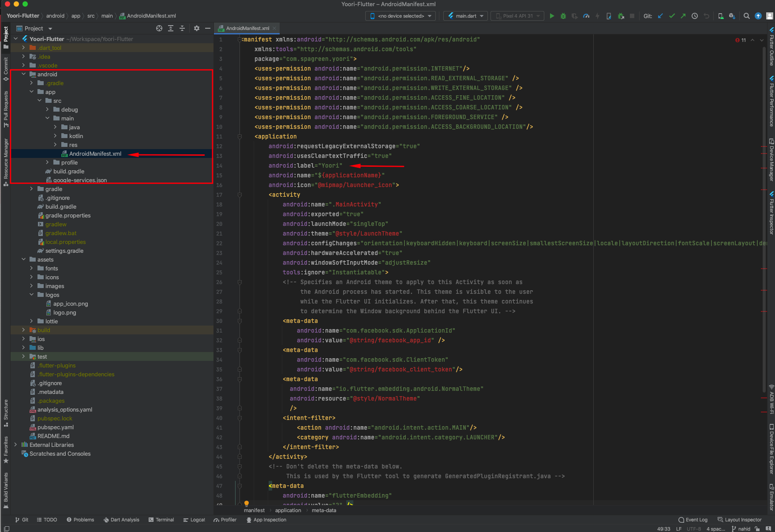Open the Flutter Outline side tab
The height and width of the screenshot is (532, 775).
771,47
